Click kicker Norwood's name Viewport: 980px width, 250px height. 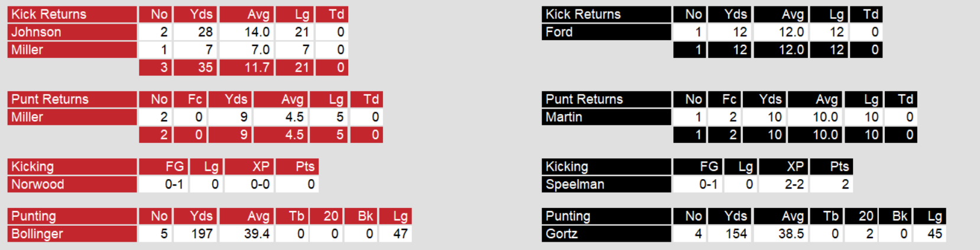pos(38,184)
